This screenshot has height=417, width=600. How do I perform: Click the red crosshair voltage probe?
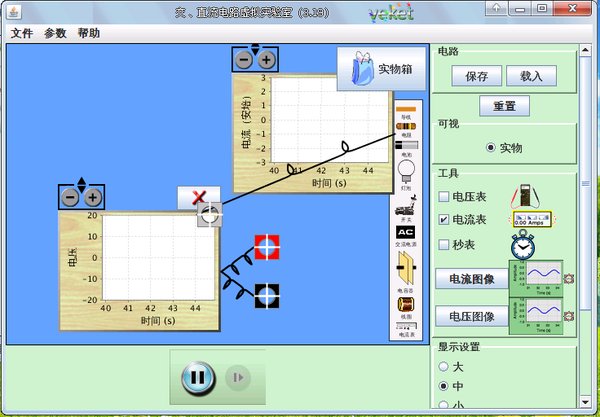267,247
